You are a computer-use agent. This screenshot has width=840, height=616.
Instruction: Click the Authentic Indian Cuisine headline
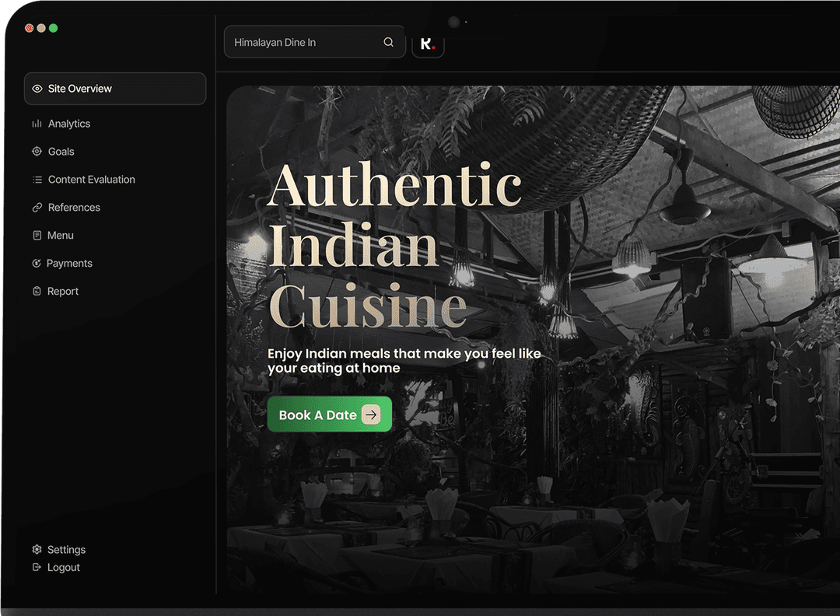(x=394, y=245)
